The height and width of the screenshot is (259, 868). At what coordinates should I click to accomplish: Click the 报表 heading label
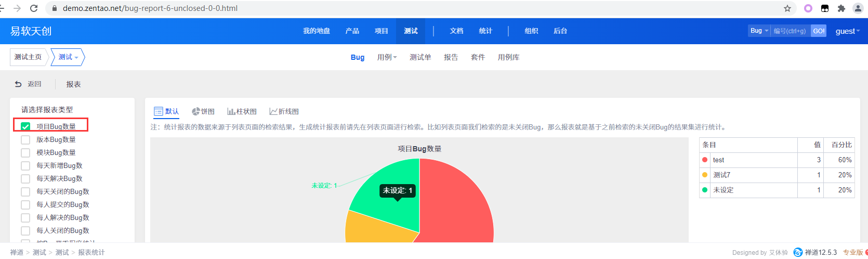point(73,84)
